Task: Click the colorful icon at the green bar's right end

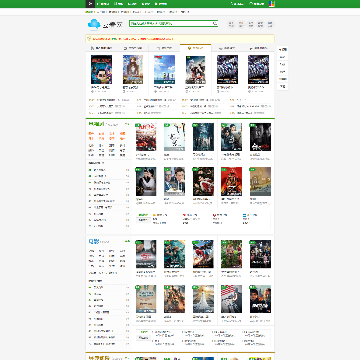Action: pyautogui.click(x=272, y=4)
